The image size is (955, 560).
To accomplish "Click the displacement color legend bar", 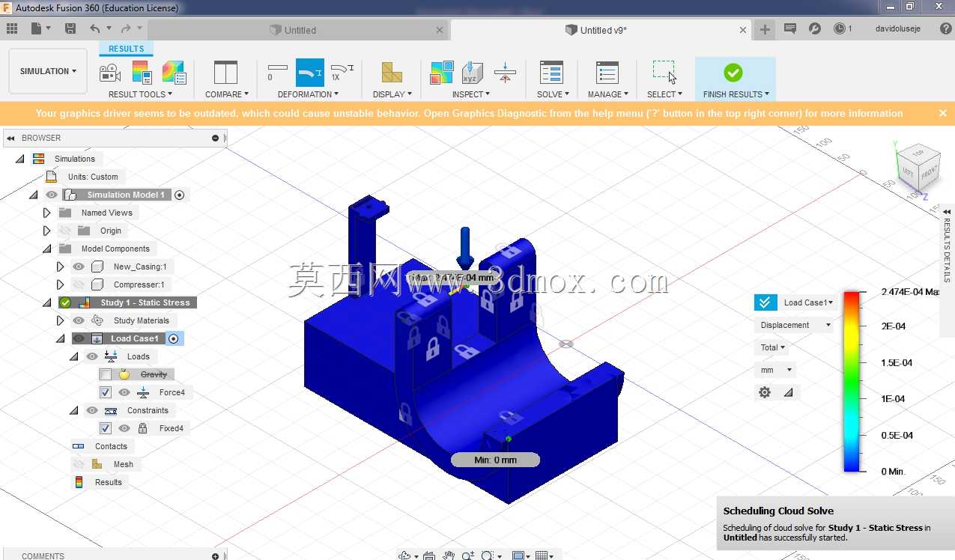I will pyautogui.click(x=852, y=381).
